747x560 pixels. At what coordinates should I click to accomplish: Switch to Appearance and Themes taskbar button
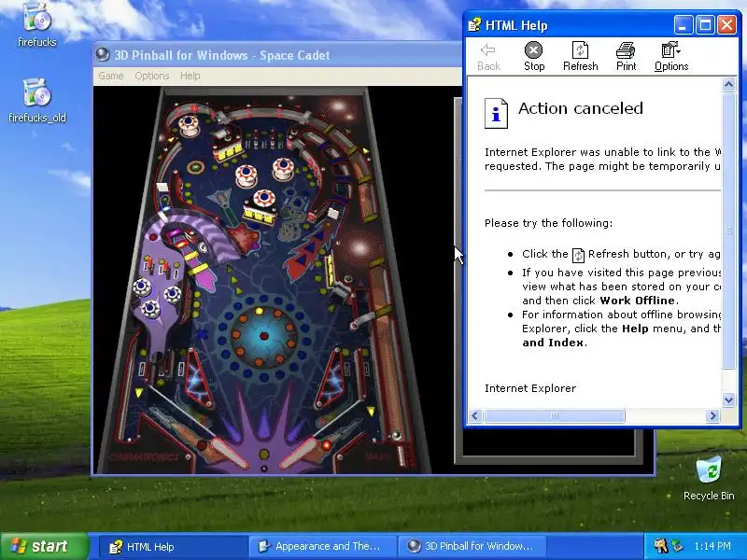point(323,547)
